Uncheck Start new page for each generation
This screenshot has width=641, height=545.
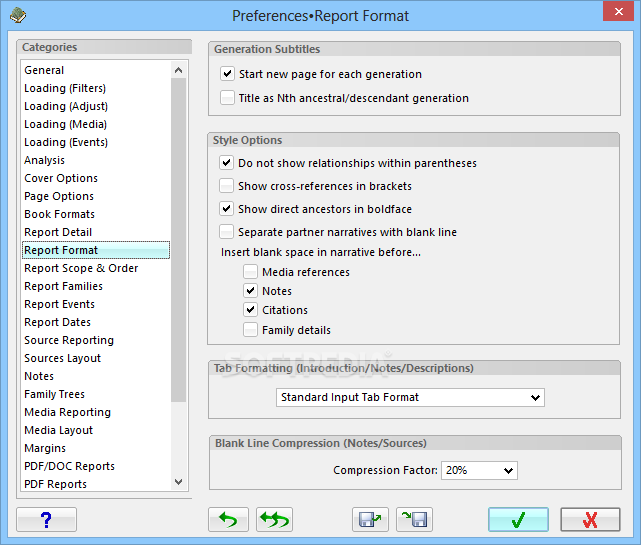(x=227, y=74)
